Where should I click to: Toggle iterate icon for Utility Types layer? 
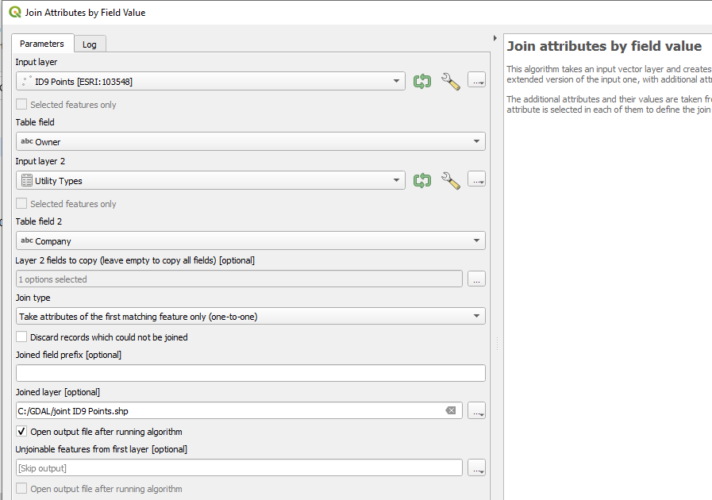click(x=422, y=180)
